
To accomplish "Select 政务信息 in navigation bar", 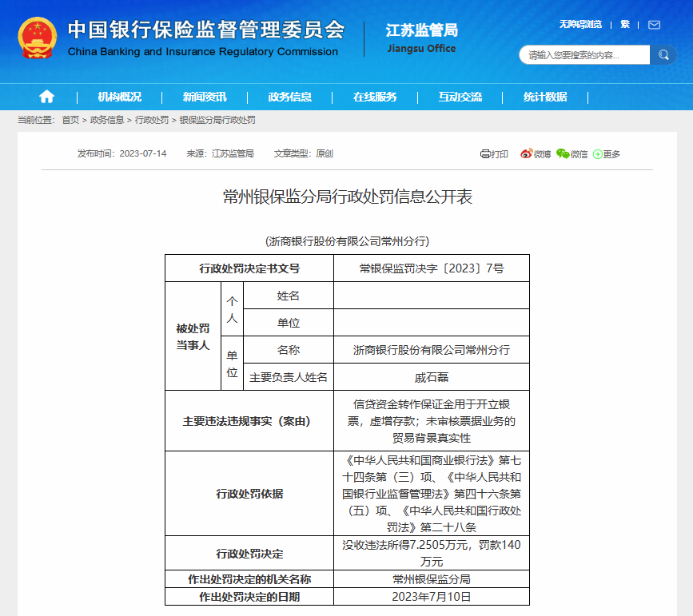I will pos(290,97).
